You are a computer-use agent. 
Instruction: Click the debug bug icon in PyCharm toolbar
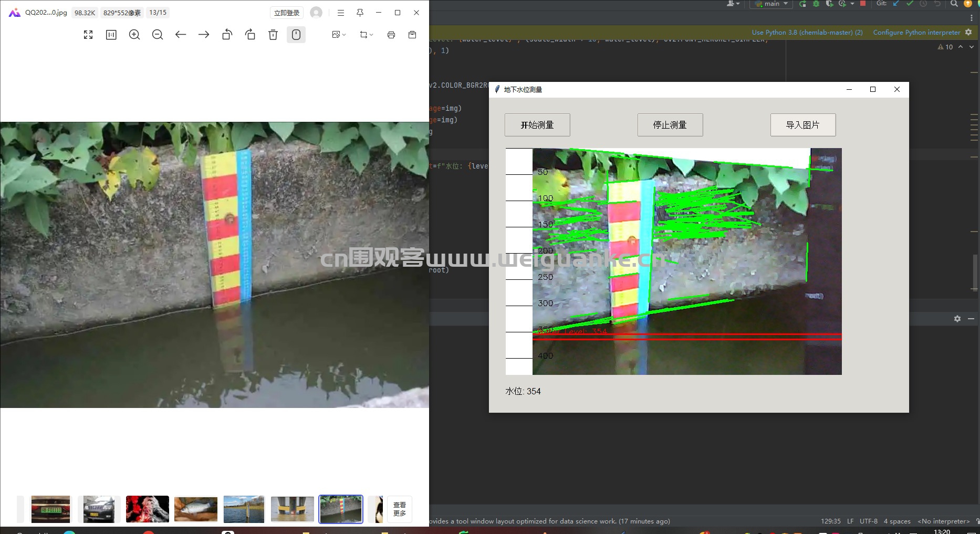[x=816, y=4]
